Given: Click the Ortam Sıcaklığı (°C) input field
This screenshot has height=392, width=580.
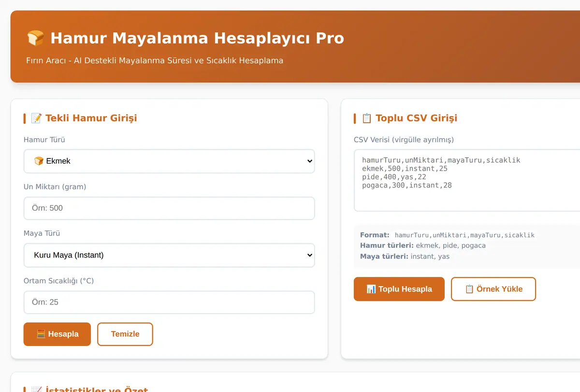Looking at the screenshot, I should click(169, 302).
